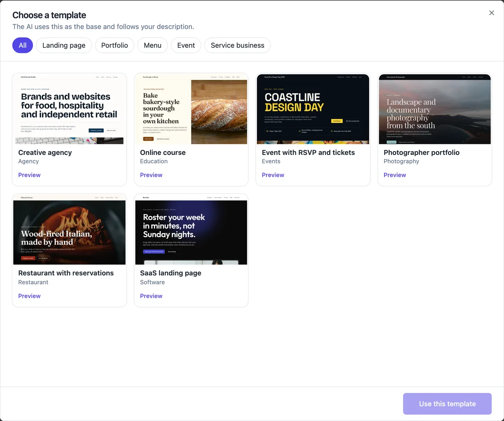
Task: Click the Events category label
Action: coord(271,161)
